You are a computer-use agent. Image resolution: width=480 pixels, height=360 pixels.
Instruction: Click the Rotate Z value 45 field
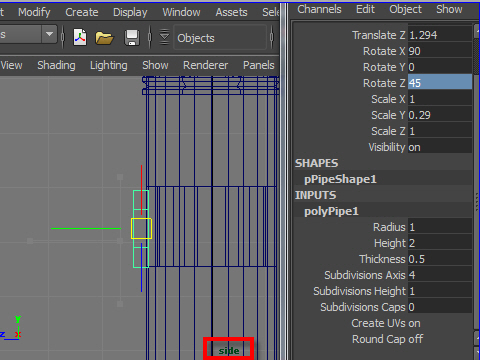tap(440, 82)
